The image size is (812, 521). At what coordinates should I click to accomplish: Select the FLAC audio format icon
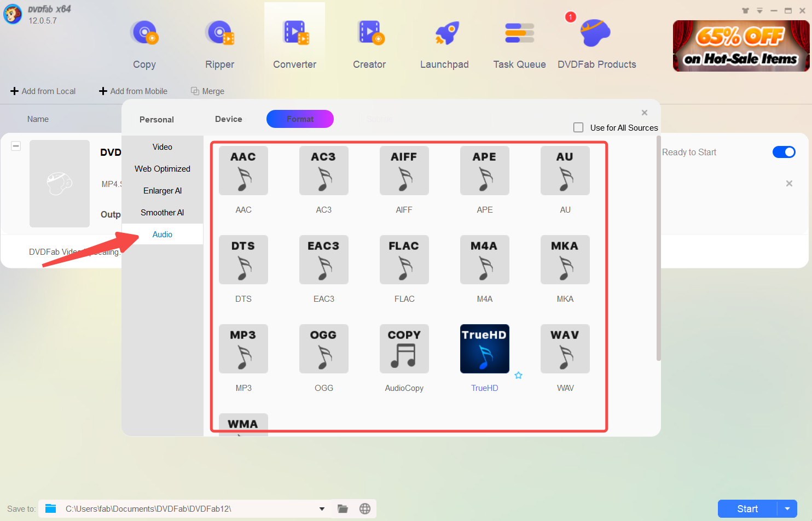click(x=404, y=260)
